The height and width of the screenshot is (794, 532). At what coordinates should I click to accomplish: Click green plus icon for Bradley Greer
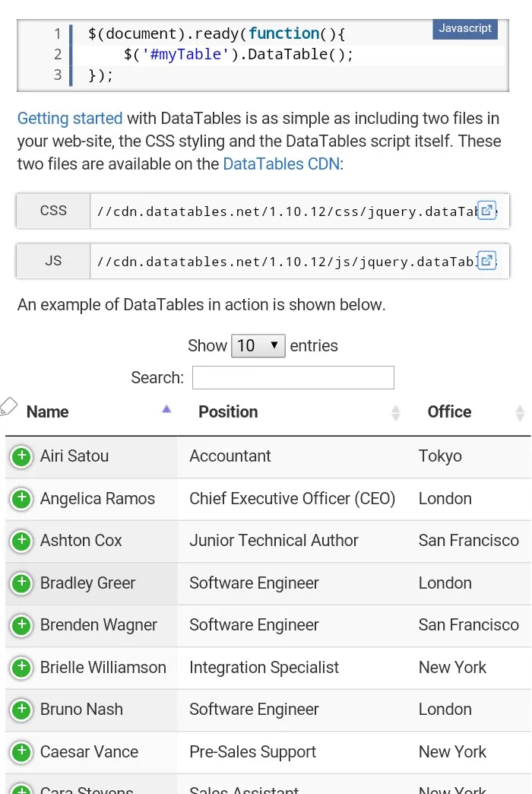[x=21, y=583]
